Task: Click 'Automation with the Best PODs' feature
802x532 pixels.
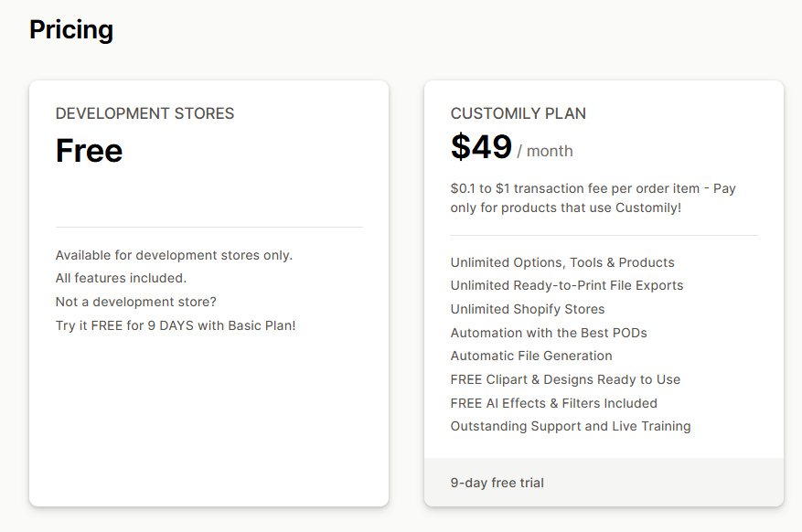Action: (549, 333)
